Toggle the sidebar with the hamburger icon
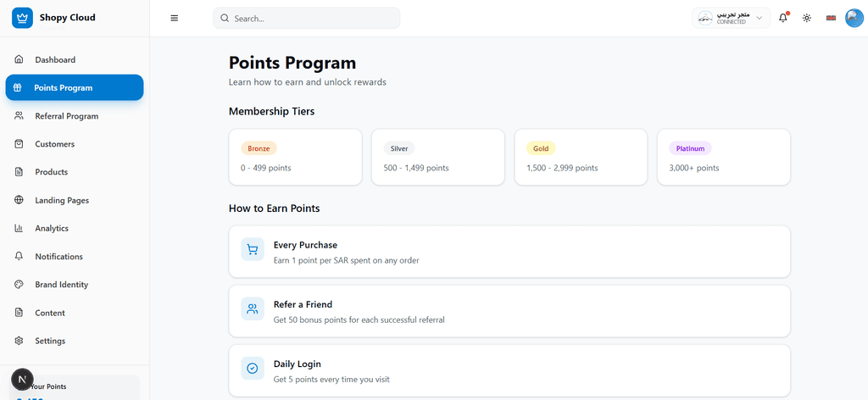The image size is (868, 400). 175,18
